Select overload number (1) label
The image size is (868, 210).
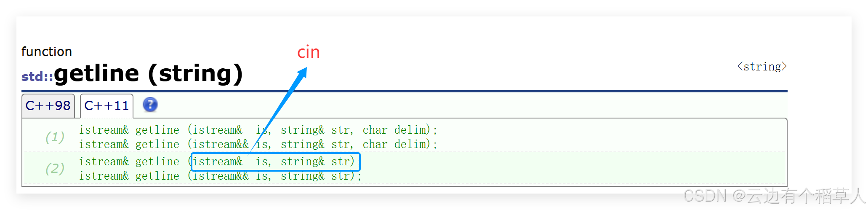55,137
